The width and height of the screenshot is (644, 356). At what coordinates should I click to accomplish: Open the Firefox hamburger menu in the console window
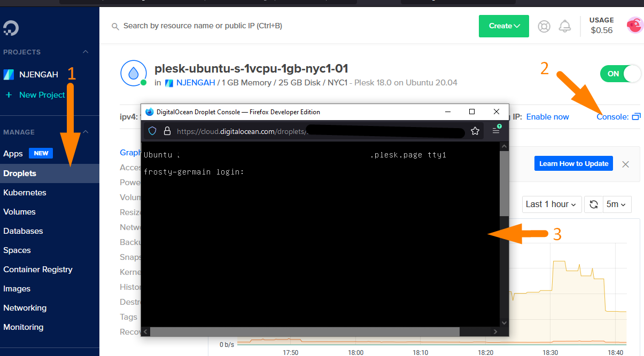pos(496,131)
